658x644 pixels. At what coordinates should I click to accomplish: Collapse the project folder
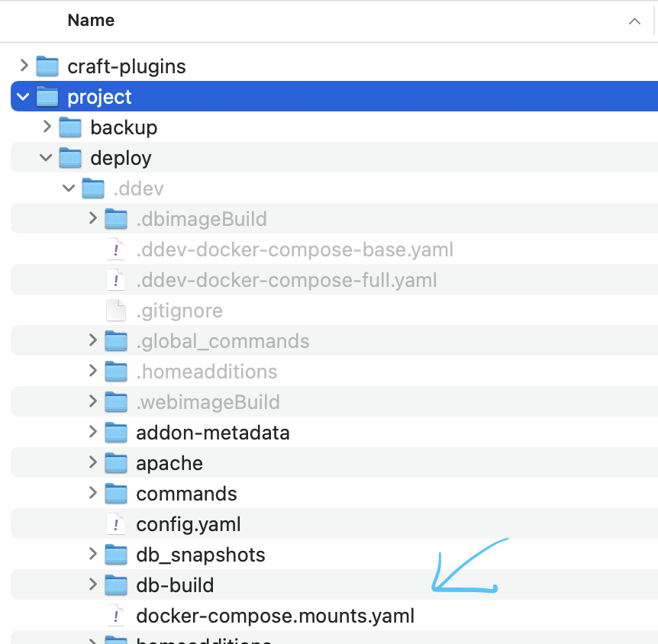(24, 97)
